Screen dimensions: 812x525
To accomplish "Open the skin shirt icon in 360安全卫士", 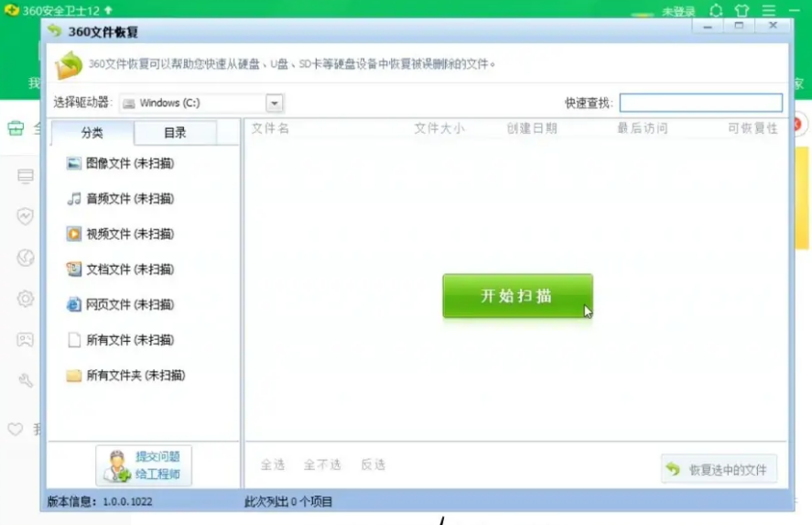I will pyautogui.click(x=742, y=10).
